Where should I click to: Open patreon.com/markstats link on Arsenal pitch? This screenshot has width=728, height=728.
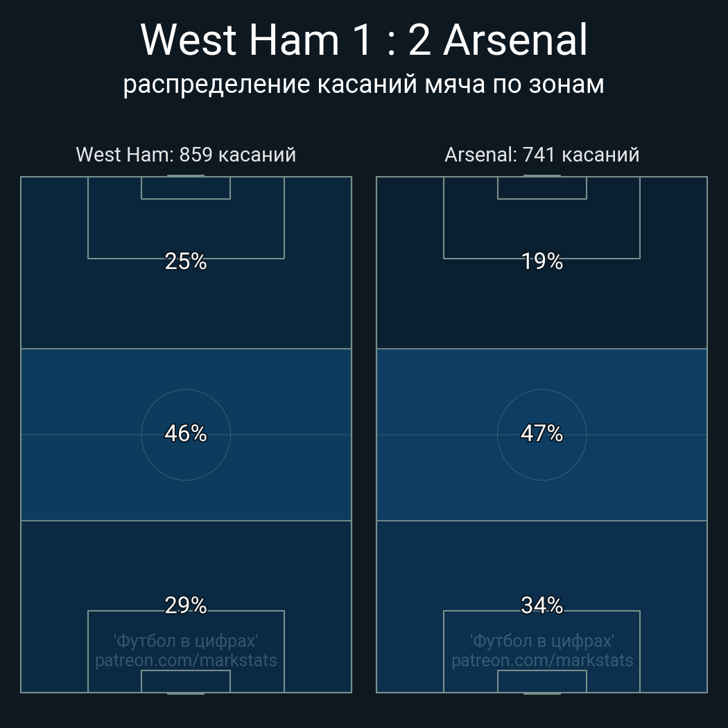click(x=541, y=660)
